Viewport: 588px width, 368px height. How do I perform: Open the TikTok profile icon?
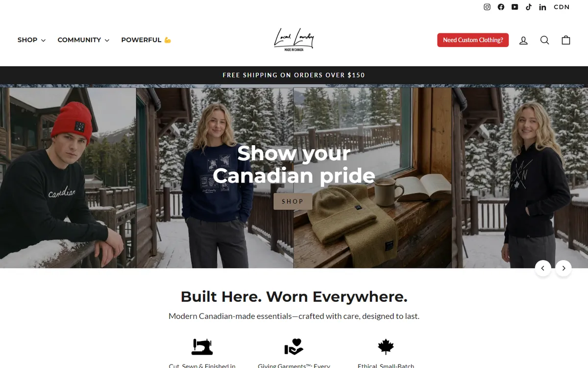point(529,7)
